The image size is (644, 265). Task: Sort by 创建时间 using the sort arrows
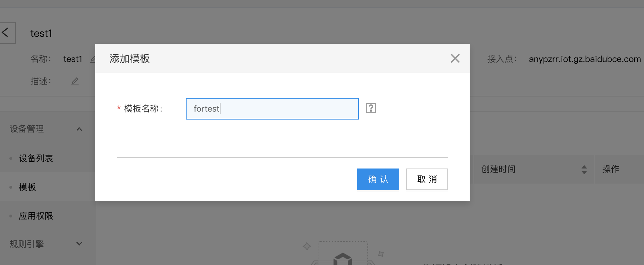tap(584, 170)
